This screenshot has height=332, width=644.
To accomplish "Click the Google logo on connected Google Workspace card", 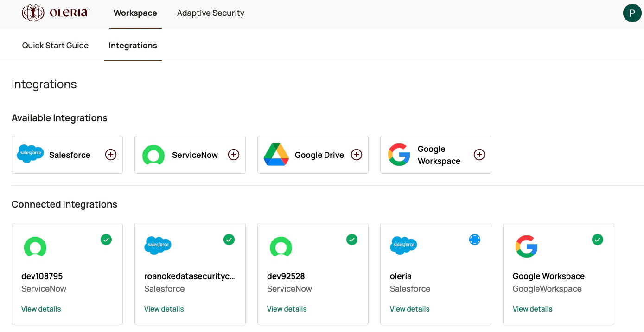I will 527,247.
